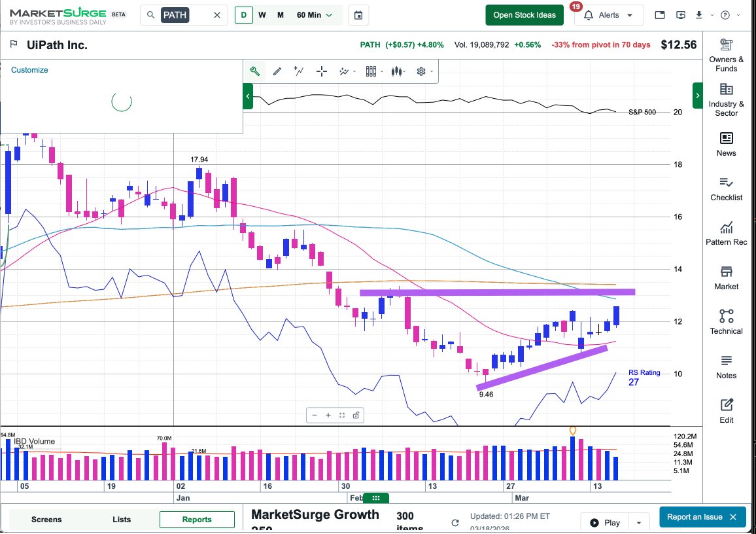Open the calendar date picker icon

[358, 15]
